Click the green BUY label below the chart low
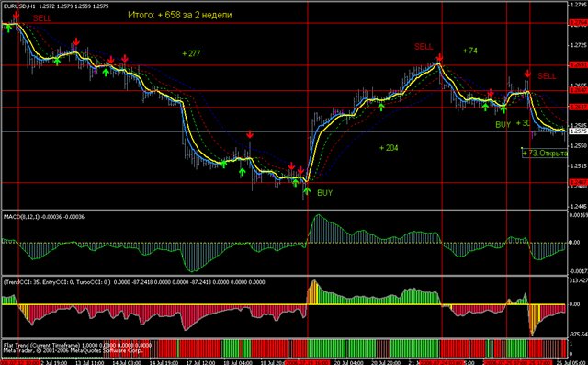Image resolution: width=588 pixels, height=365 pixels. point(324,193)
